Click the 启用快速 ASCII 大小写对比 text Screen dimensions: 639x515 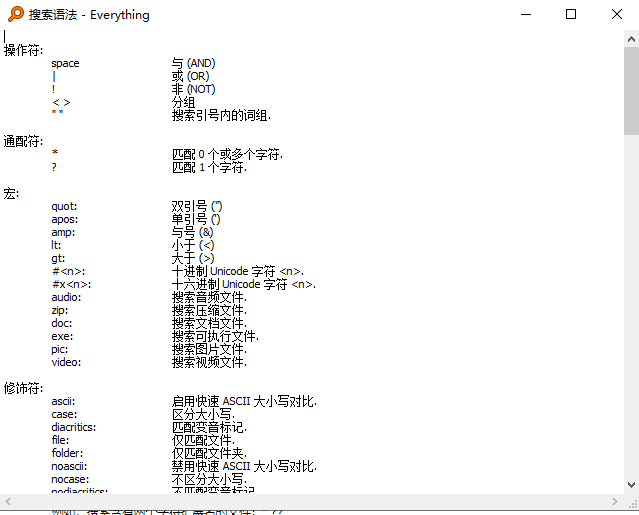pos(244,401)
